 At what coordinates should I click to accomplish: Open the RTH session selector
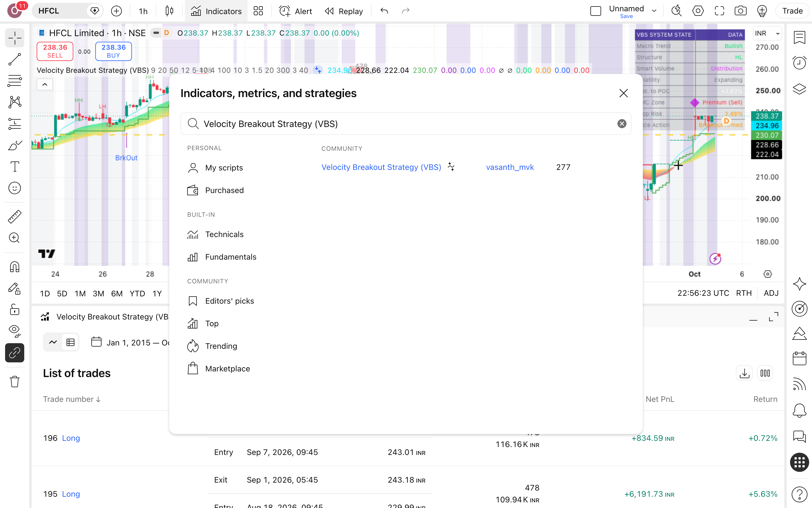743,293
